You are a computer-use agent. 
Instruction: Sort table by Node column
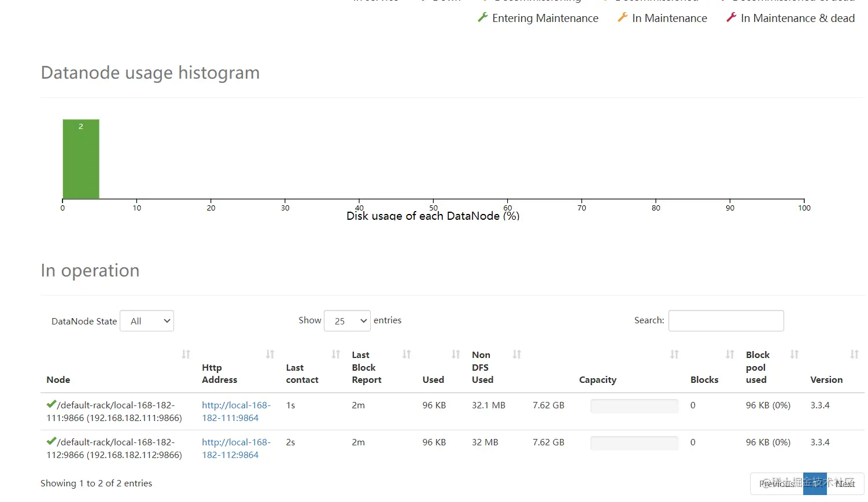(x=186, y=354)
